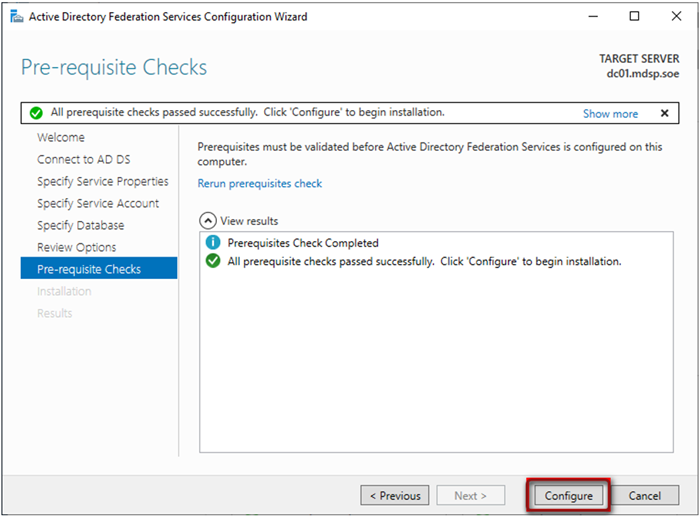The height and width of the screenshot is (516, 700).
Task: Click the green checkmark in notification bar
Action: [36, 113]
